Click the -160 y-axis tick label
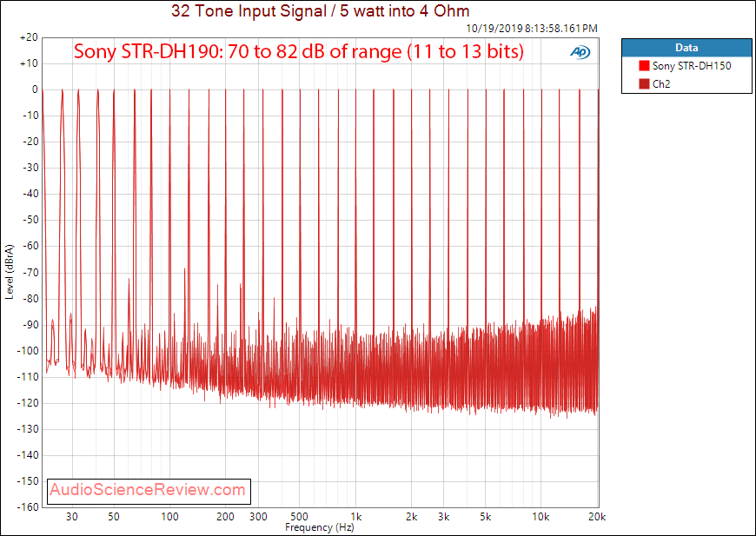756x536 pixels. pos(28,507)
